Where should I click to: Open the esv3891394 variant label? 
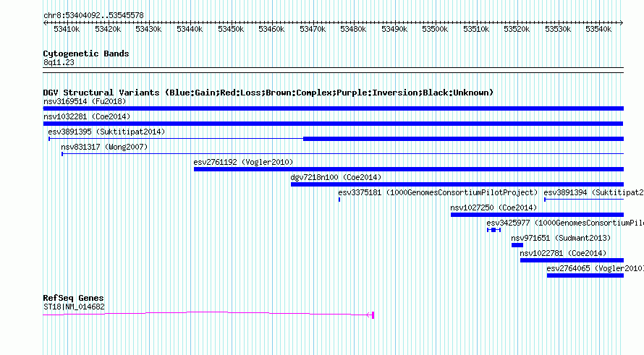click(593, 192)
